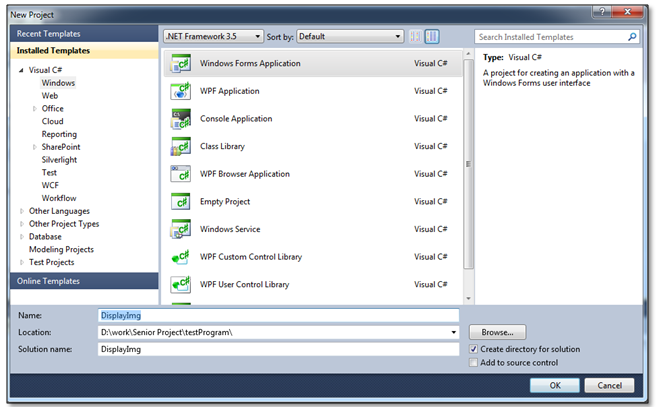The height and width of the screenshot is (407, 656).
Task: Open the .NET Framework 3.5 dropdown
Action: [x=213, y=36]
